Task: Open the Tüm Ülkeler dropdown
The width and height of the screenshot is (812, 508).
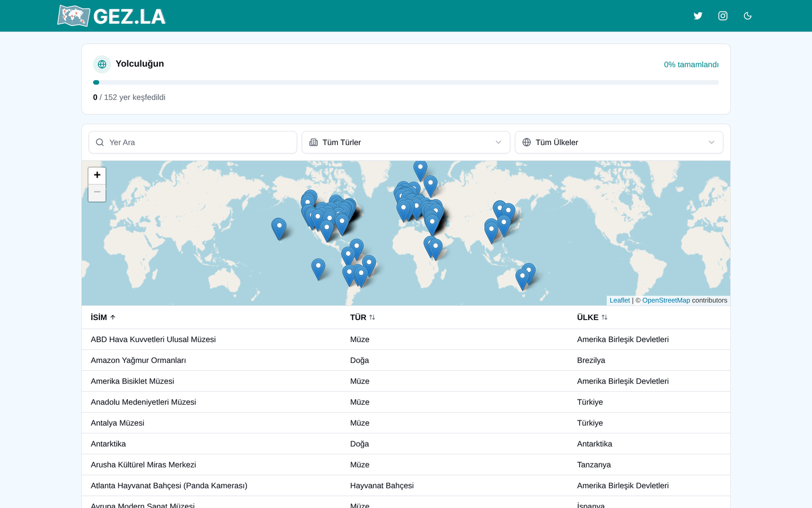Action: click(619, 142)
